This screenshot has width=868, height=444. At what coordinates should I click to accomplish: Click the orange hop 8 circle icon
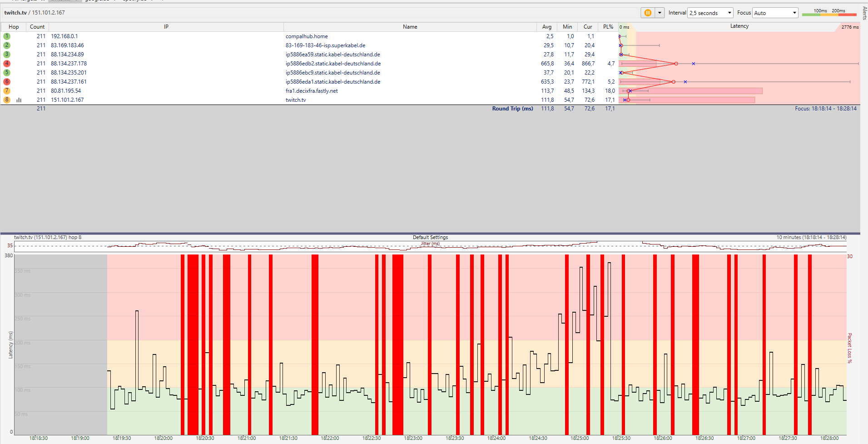click(7, 100)
